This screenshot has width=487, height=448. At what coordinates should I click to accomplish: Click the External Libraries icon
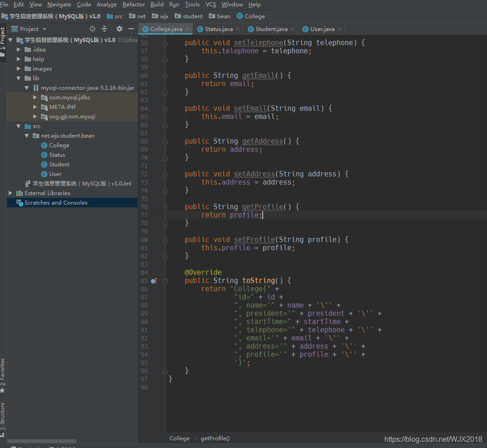(x=20, y=193)
